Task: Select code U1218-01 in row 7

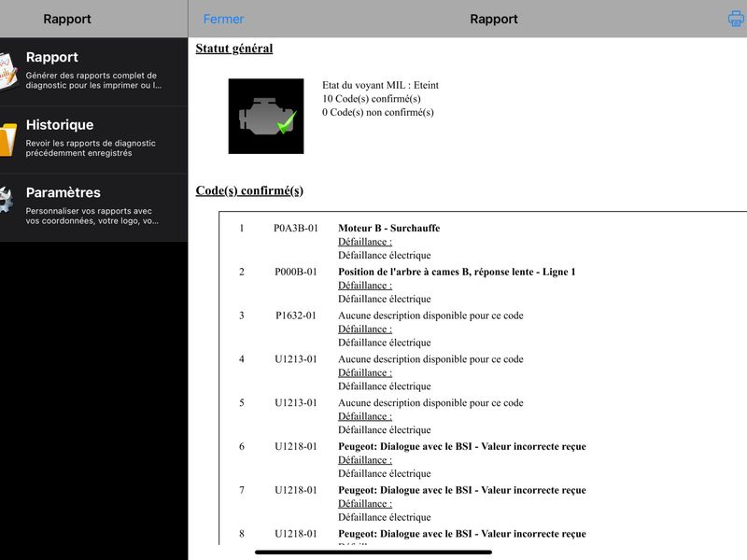Action: [x=295, y=490]
